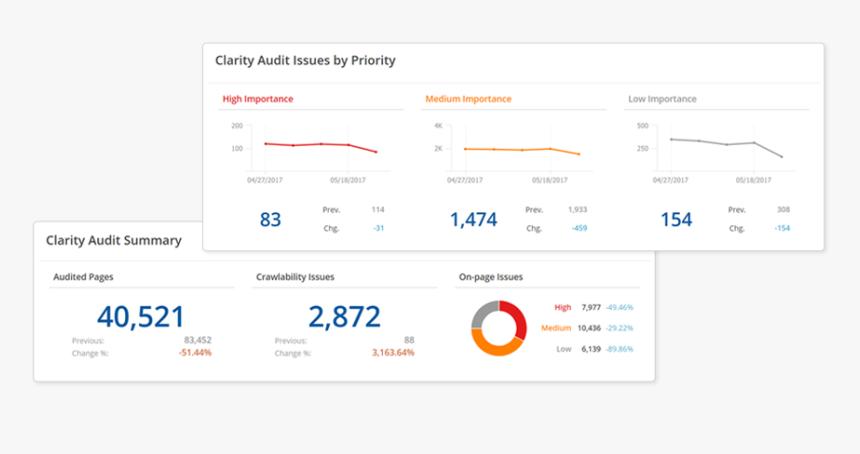Select the Crawlability Issues heading

(x=295, y=277)
